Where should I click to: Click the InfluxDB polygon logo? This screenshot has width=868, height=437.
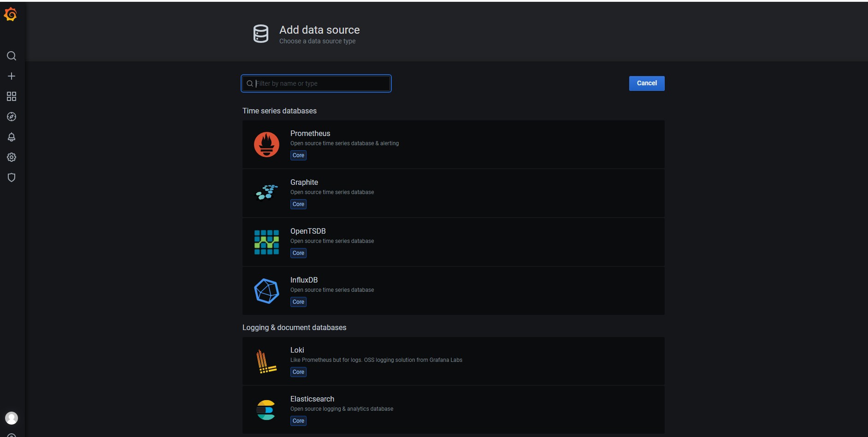point(266,291)
